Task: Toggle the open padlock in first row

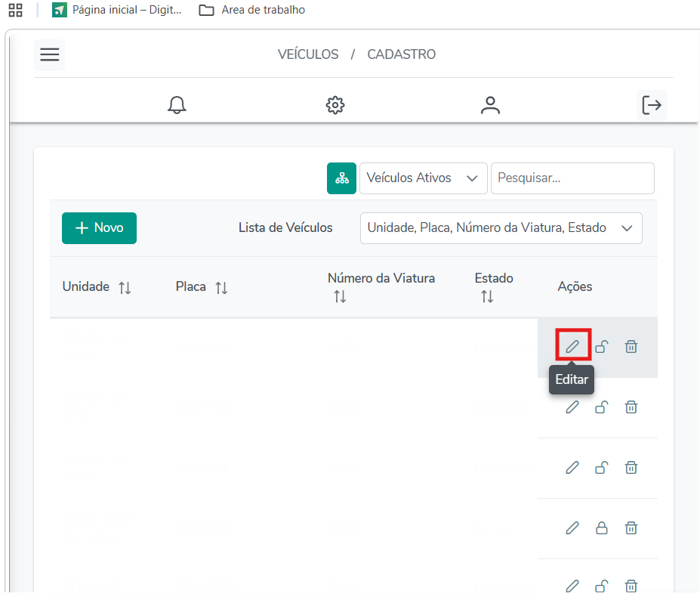Action: pyautogui.click(x=602, y=347)
